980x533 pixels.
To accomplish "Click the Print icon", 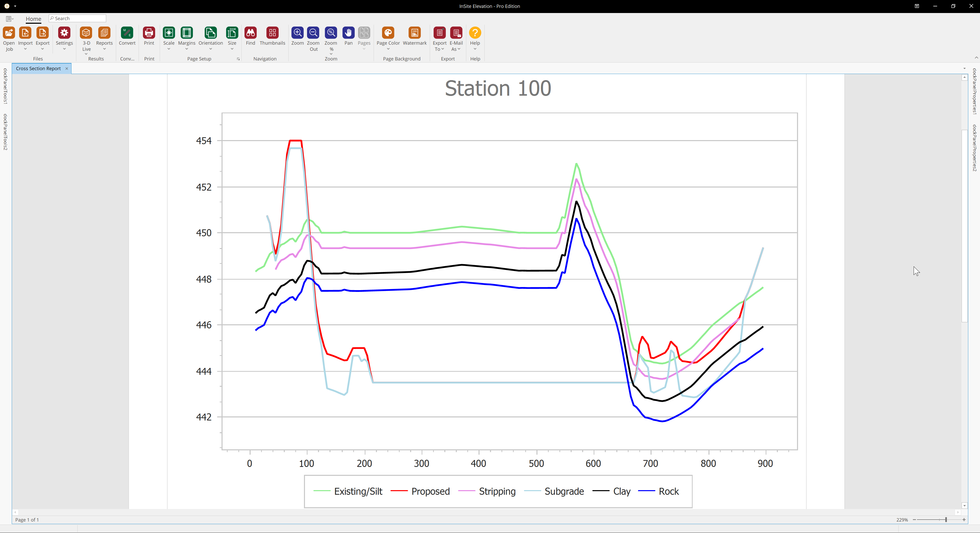I will coord(149,33).
